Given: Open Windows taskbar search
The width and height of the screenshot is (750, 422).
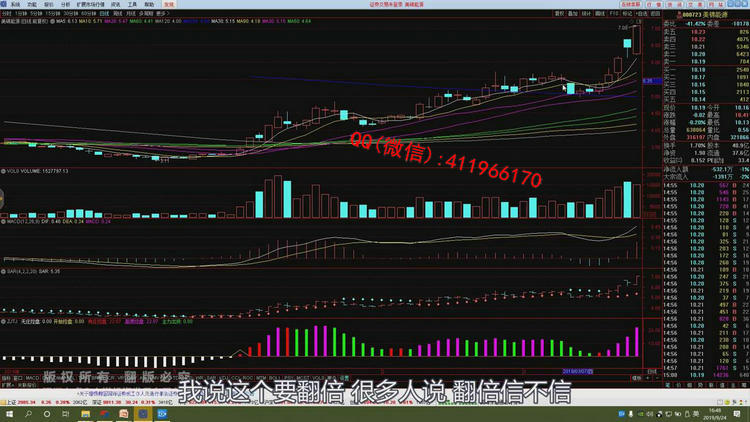Looking at the screenshot, I should point(28,414).
